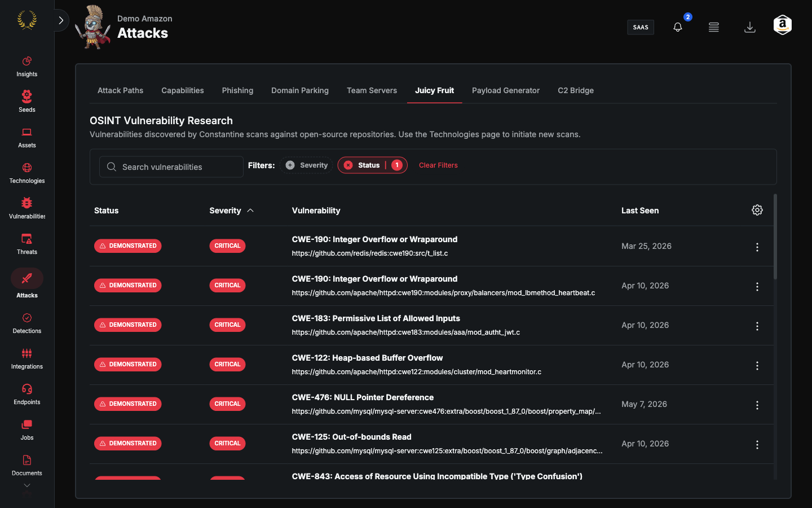Open the Assets laptop icon

[27, 132]
